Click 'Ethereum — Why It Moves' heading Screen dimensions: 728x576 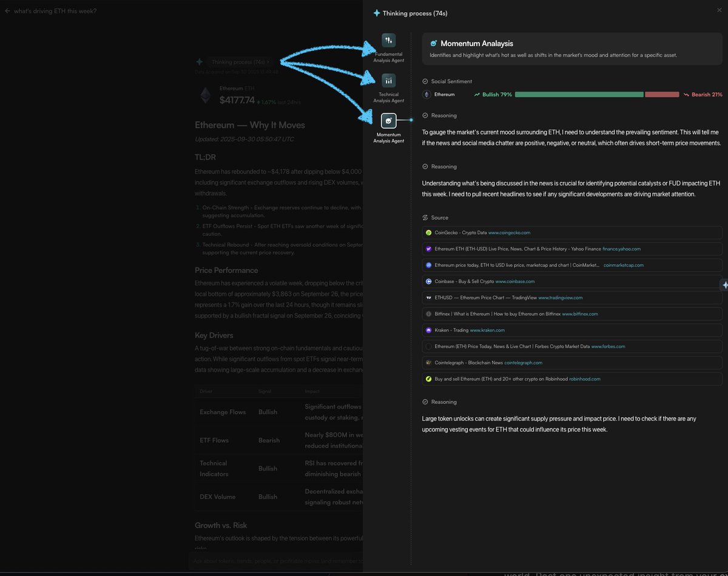point(250,125)
